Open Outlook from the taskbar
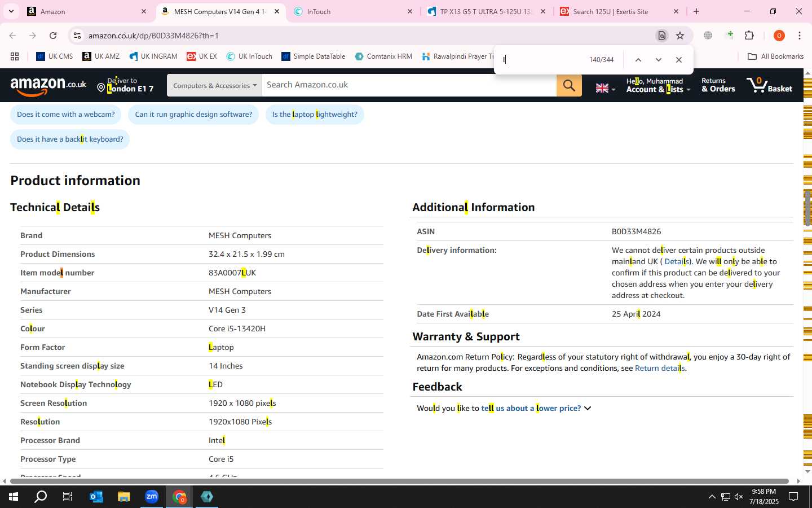 (x=96, y=497)
